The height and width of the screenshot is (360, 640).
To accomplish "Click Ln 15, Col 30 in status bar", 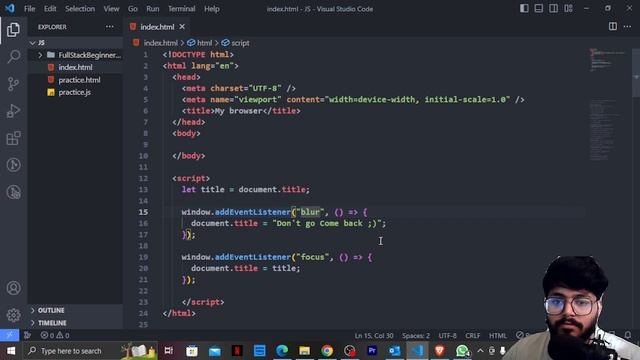I will click(x=374, y=336).
